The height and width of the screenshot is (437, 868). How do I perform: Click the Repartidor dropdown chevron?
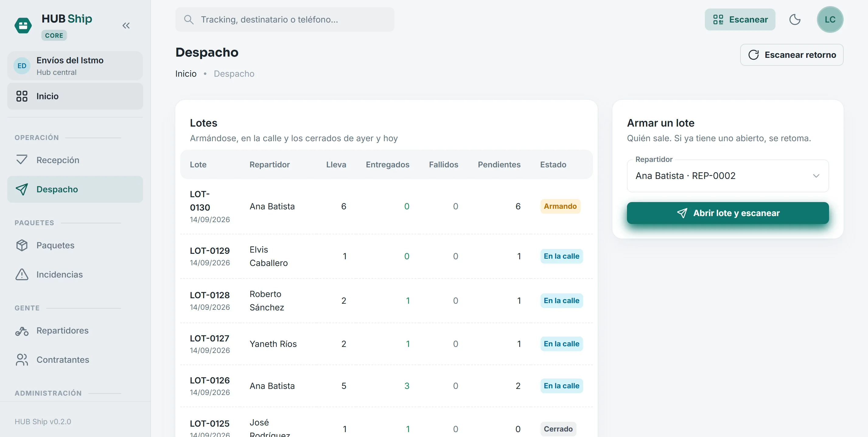click(x=816, y=176)
